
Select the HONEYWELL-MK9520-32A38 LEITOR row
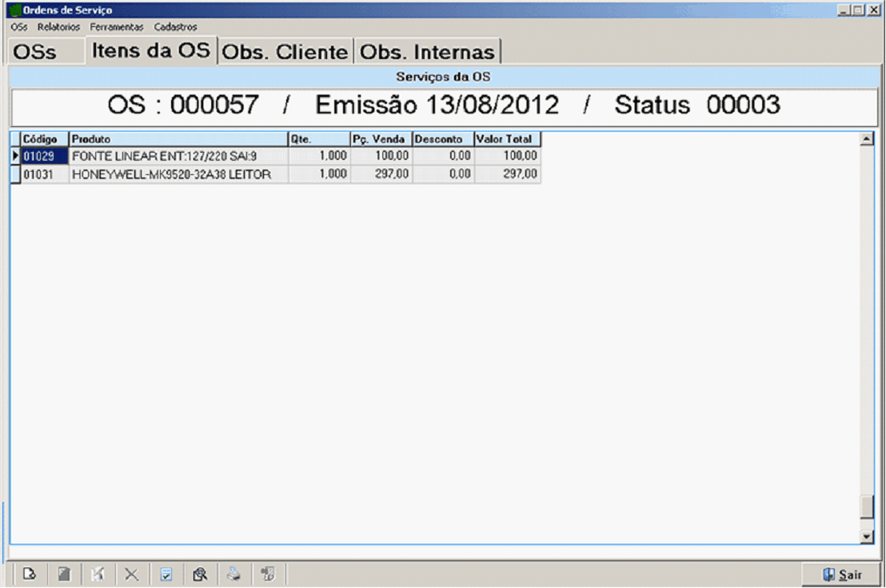tap(171, 175)
